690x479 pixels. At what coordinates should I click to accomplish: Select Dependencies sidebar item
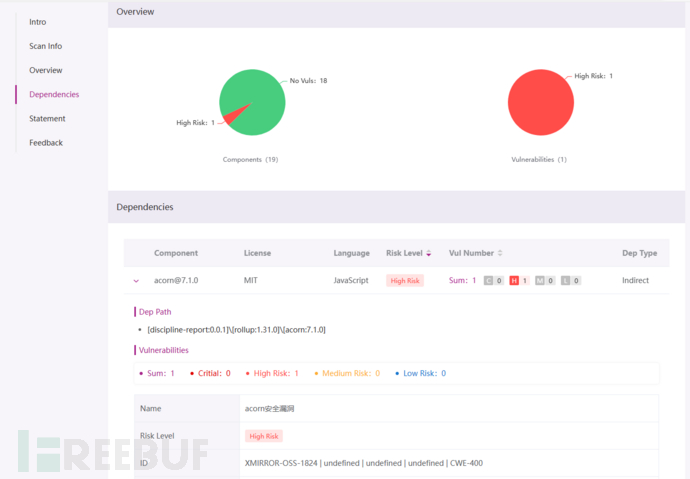point(54,95)
